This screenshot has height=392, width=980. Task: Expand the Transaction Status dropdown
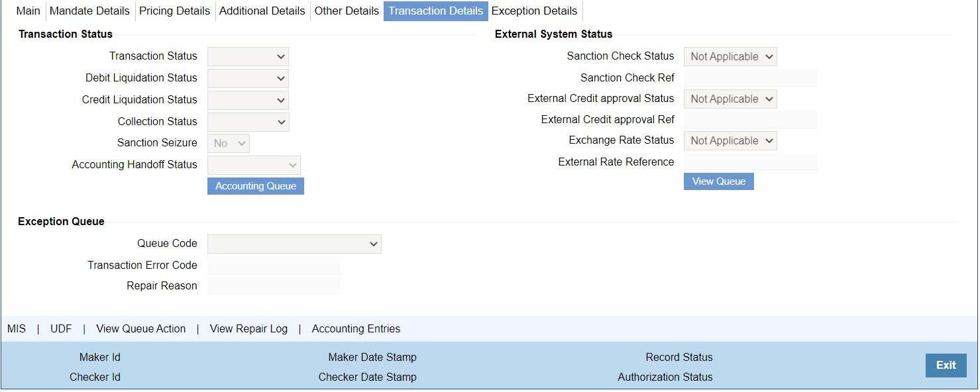(248, 56)
